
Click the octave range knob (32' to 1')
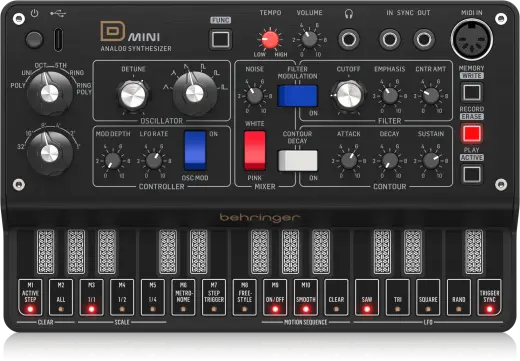50,153
